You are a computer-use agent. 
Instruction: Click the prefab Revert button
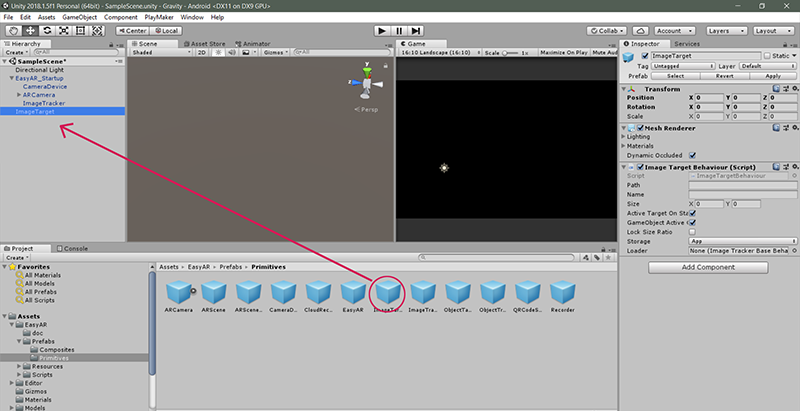pos(724,76)
